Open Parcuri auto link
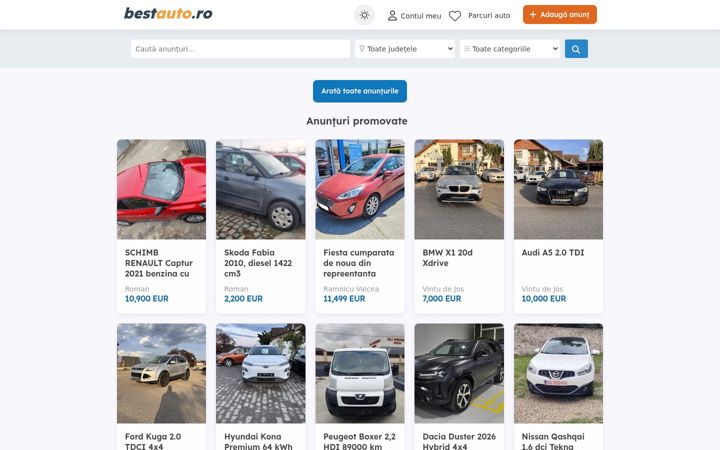Image resolution: width=720 pixels, height=450 pixels. point(489,16)
